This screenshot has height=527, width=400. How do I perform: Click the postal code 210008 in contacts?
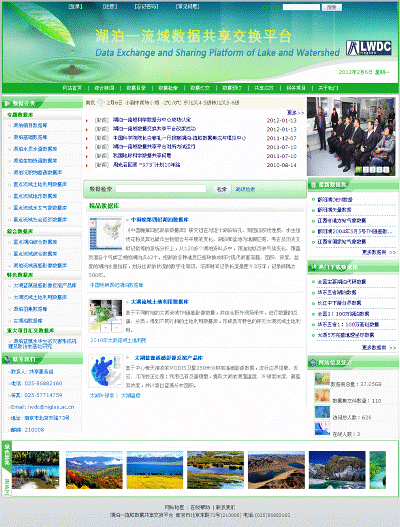click(34, 430)
